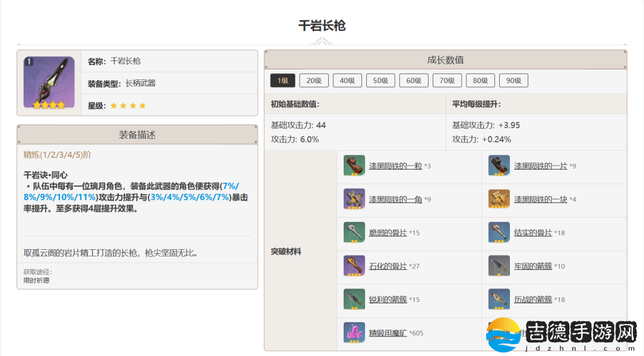Image resolution: width=644 pixels, height=356 pixels.
Task: Click the 锐利的箭簇 material icon
Action: pyautogui.click(x=354, y=299)
